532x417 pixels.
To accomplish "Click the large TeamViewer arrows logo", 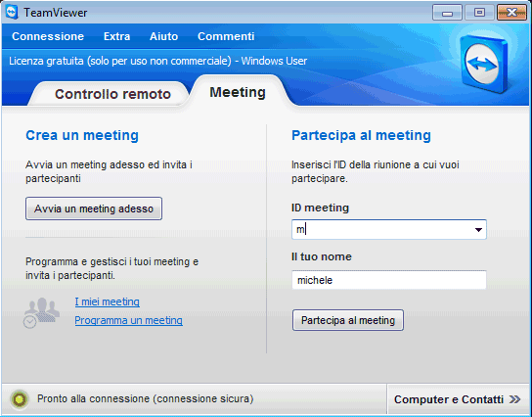I will [x=484, y=65].
